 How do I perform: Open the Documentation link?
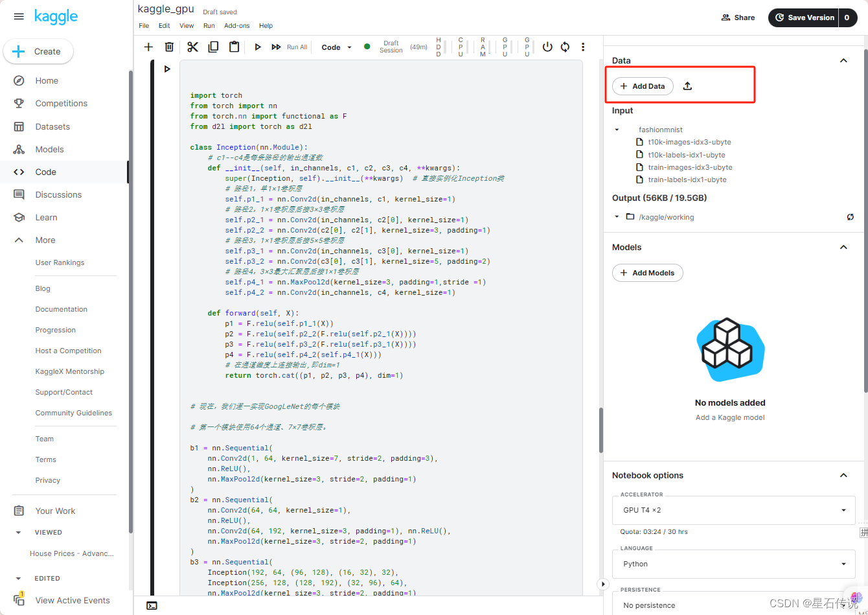point(62,309)
